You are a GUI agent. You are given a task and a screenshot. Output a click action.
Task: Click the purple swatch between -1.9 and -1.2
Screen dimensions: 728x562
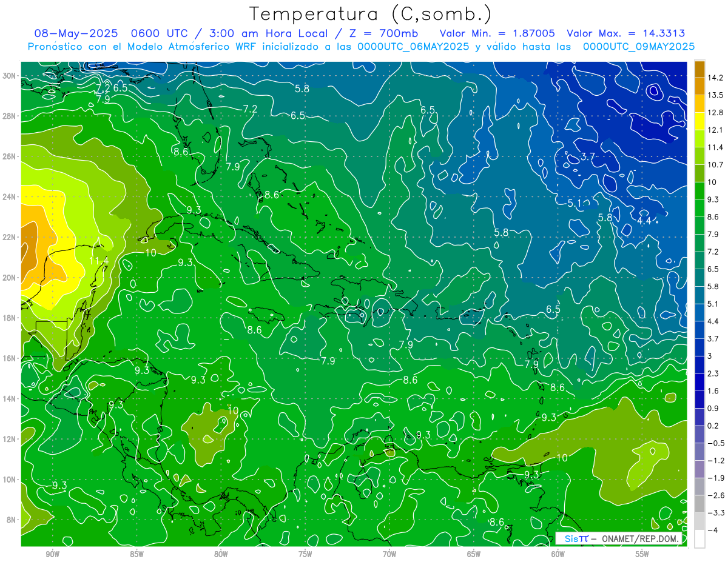pyautogui.click(x=699, y=469)
